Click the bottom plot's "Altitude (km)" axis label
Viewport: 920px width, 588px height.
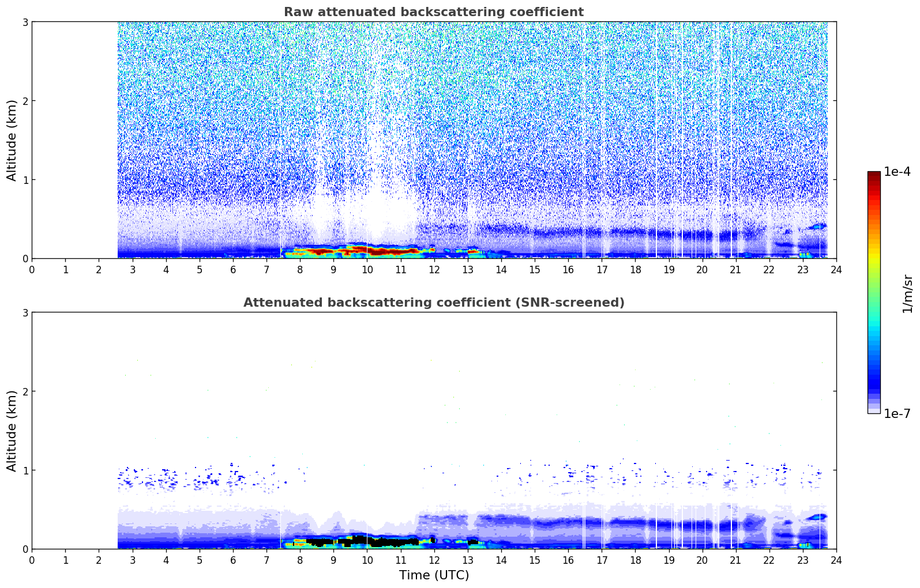click(12, 431)
